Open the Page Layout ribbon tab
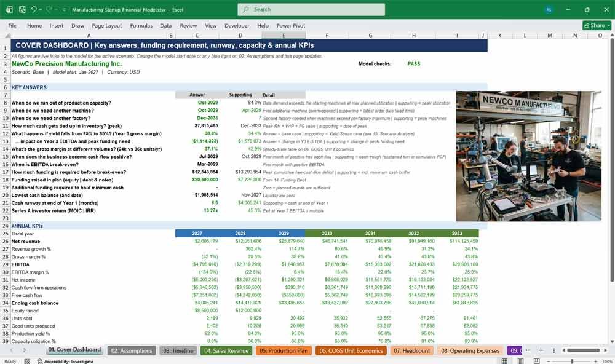The width and height of the screenshot is (615, 364). (x=106, y=25)
